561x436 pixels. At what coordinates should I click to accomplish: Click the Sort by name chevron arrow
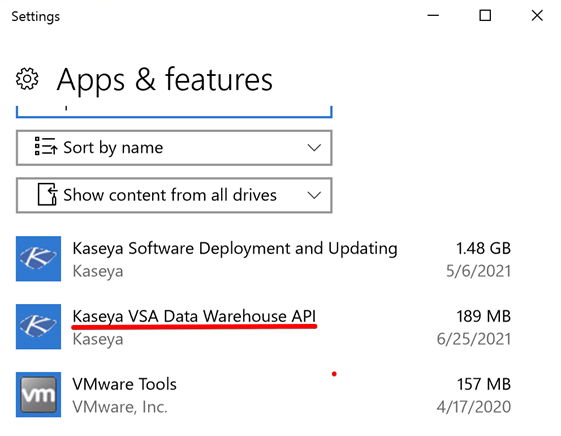coord(314,148)
